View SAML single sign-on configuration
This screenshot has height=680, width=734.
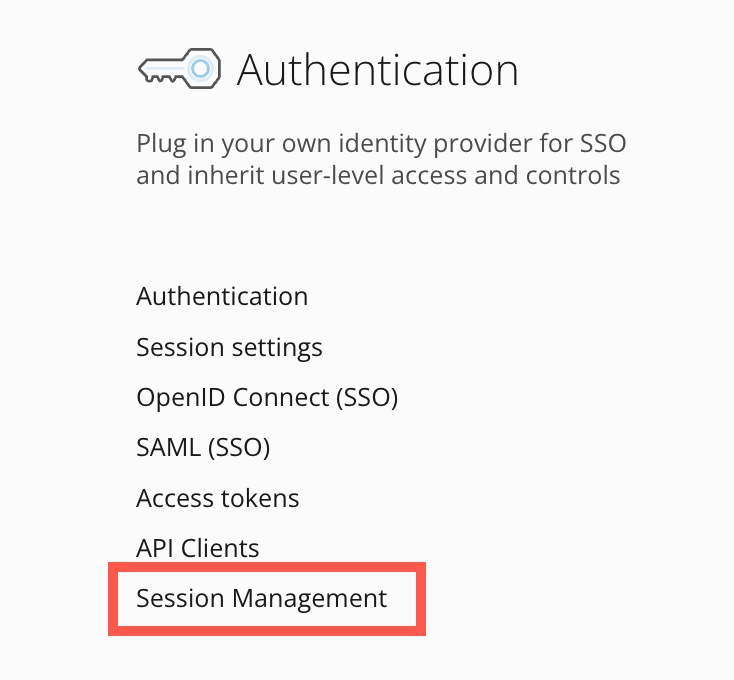click(203, 448)
